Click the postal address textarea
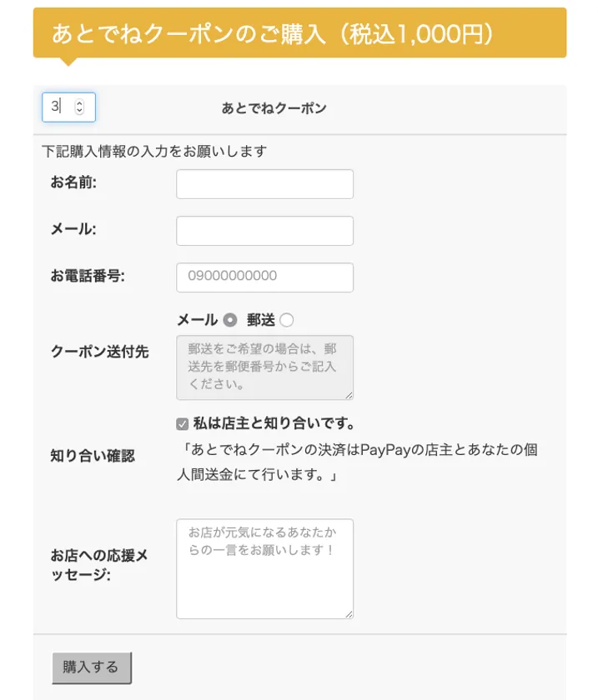 264,367
